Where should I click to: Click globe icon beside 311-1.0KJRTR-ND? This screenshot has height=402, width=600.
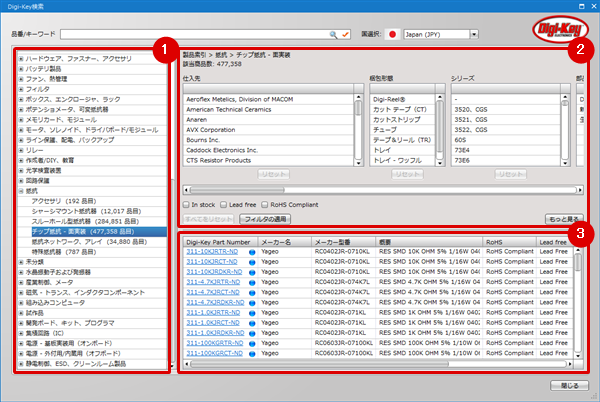[x=252, y=313]
